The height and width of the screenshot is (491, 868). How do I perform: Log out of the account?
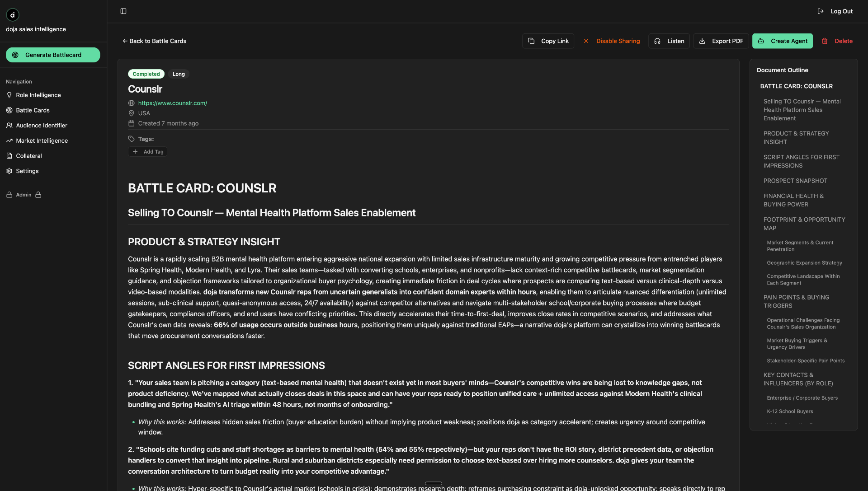[x=835, y=11]
